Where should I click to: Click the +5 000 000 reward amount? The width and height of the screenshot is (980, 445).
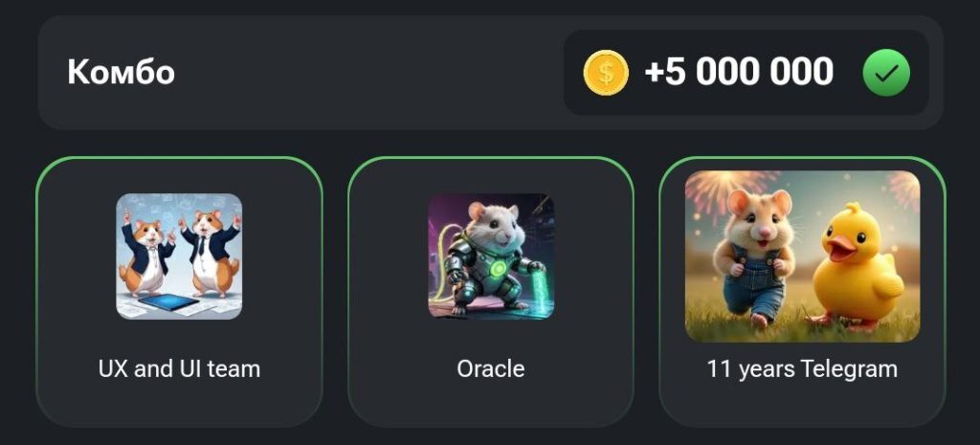(739, 72)
